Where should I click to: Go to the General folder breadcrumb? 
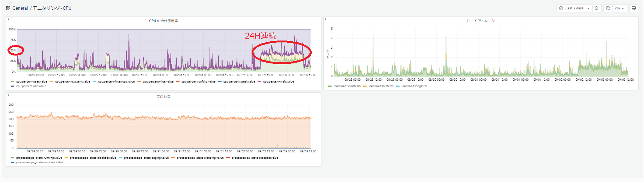pos(20,8)
